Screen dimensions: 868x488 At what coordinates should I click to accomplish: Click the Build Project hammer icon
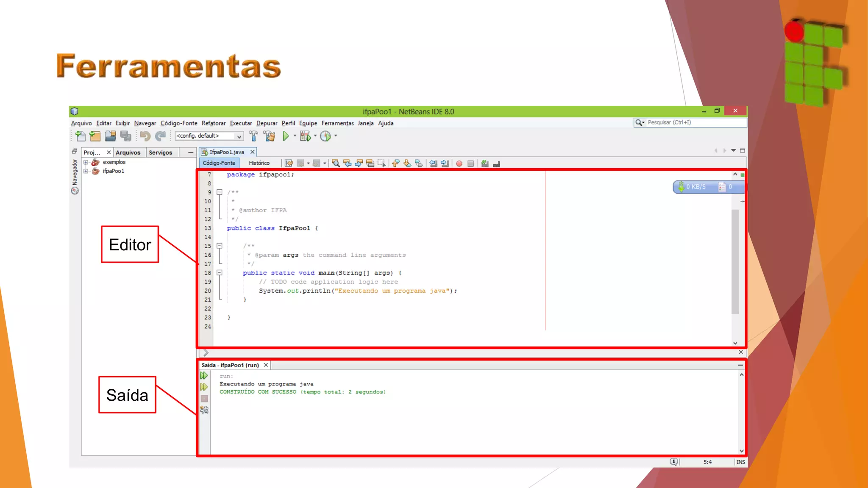tap(253, 136)
